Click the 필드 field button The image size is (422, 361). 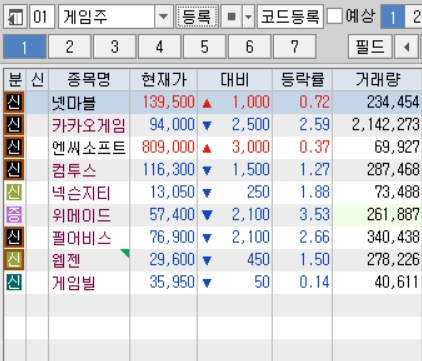pyautogui.click(x=370, y=47)
